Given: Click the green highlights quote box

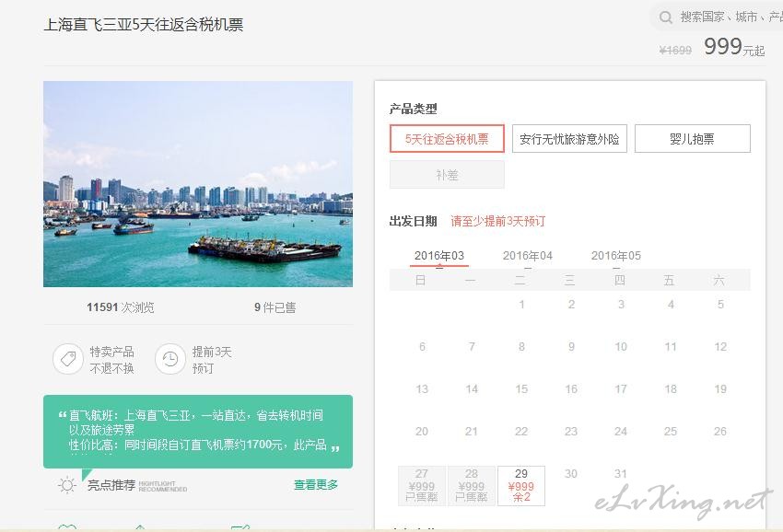Looking at the screenshot, I should (x=198, y=431).
